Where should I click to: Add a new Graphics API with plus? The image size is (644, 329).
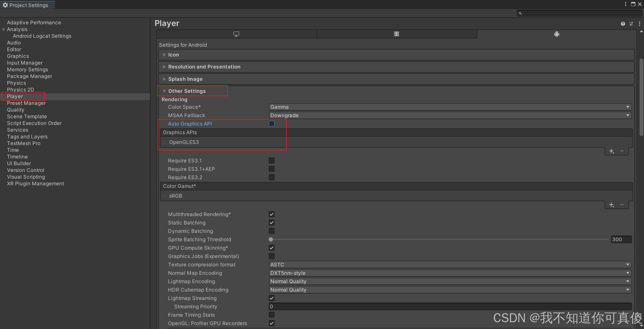point(612,151)
